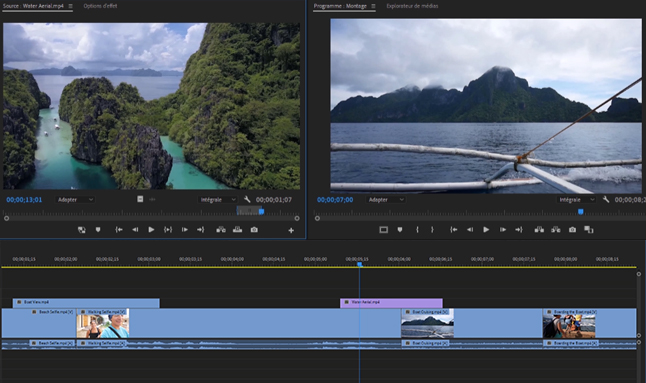
Task: Open the Source panel hamburger menu
Action: 70,6
